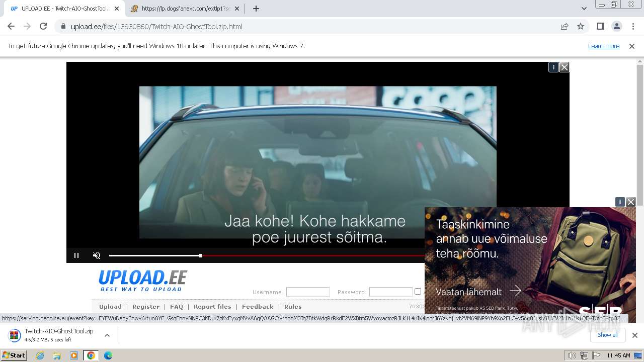
Task: Open SEB banner ad info icon
Action: (x=620, y=202)
